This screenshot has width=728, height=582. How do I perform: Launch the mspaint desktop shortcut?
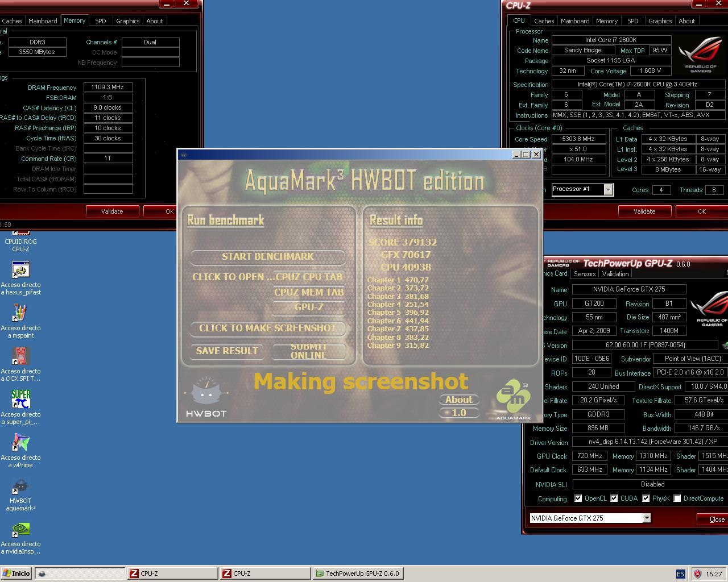tap(20, 322)
